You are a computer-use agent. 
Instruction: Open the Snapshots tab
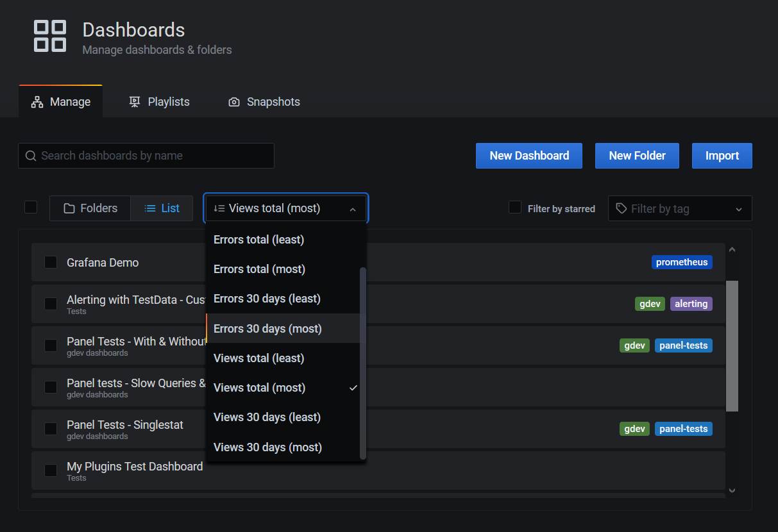pos(264,102)
